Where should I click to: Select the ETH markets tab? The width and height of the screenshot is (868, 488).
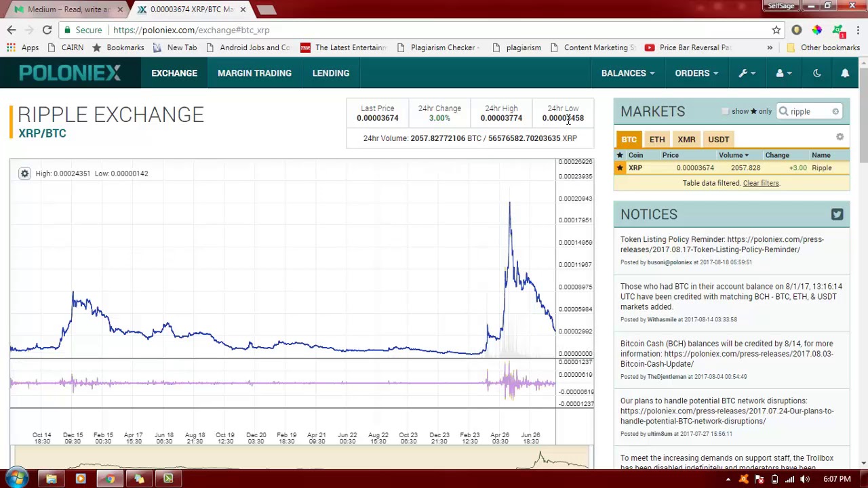657,139
